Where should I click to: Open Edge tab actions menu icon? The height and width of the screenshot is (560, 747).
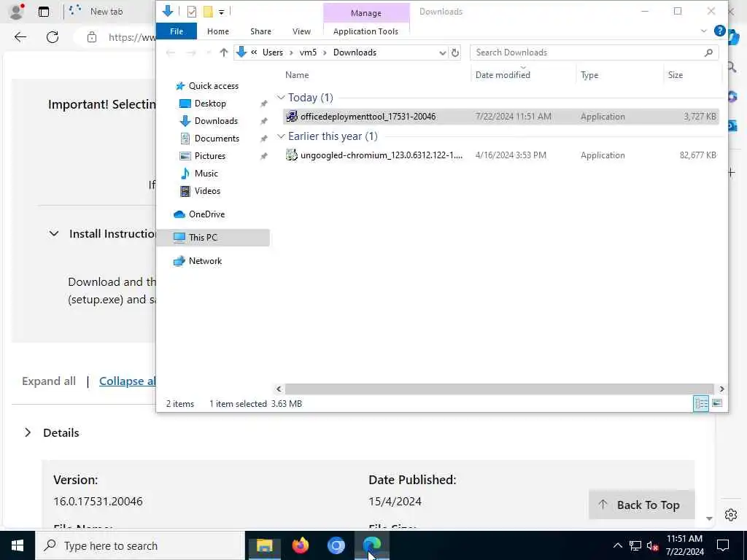(x=43, y=12)
